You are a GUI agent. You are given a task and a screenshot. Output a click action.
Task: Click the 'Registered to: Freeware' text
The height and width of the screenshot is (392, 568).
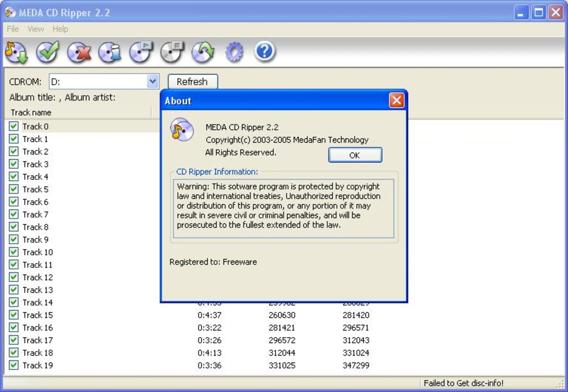(x=213, y=262)
